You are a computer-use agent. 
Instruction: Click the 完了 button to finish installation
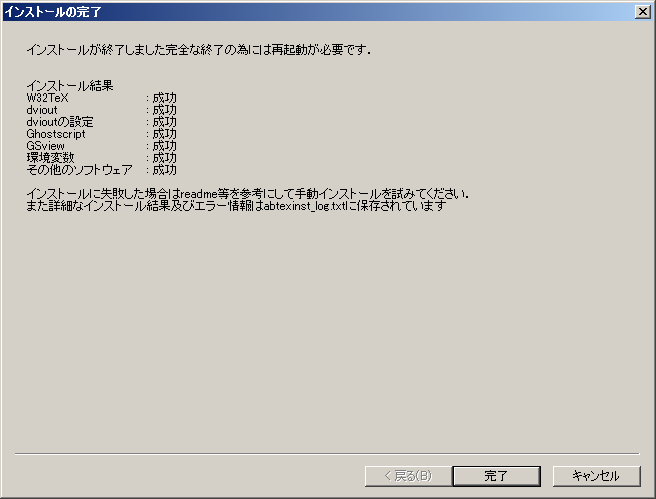click(x=496, y=476)
